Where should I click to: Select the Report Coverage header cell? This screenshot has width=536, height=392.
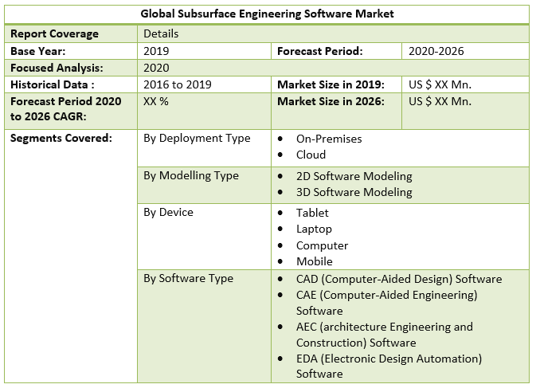click(55, 34)
